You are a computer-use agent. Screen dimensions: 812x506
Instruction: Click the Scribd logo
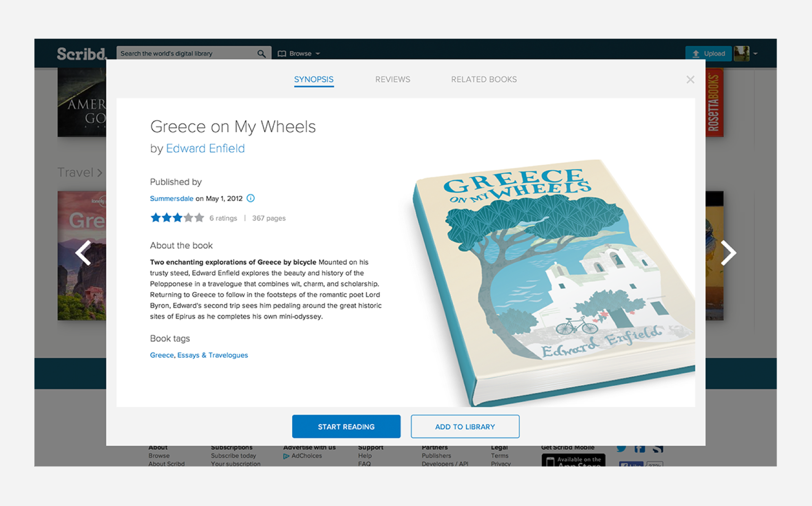tap(82, 54)
